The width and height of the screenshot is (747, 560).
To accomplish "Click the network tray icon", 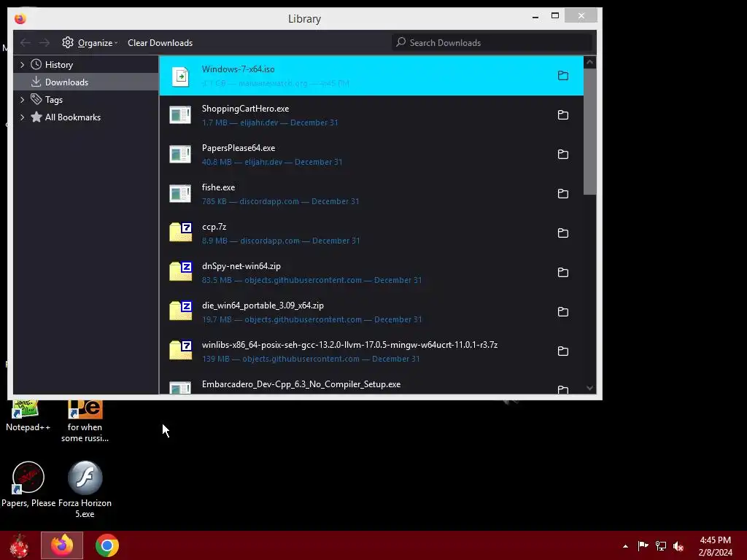I will click(x=661, y=545).
